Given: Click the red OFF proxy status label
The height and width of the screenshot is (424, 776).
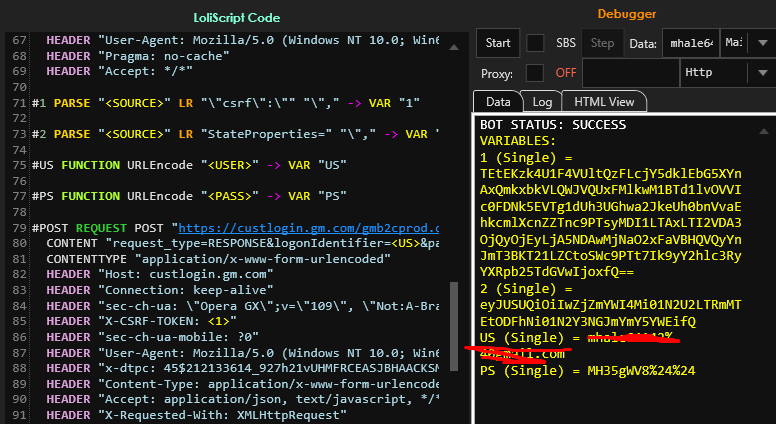Looking at the screenshot, I should pos(566,73).
